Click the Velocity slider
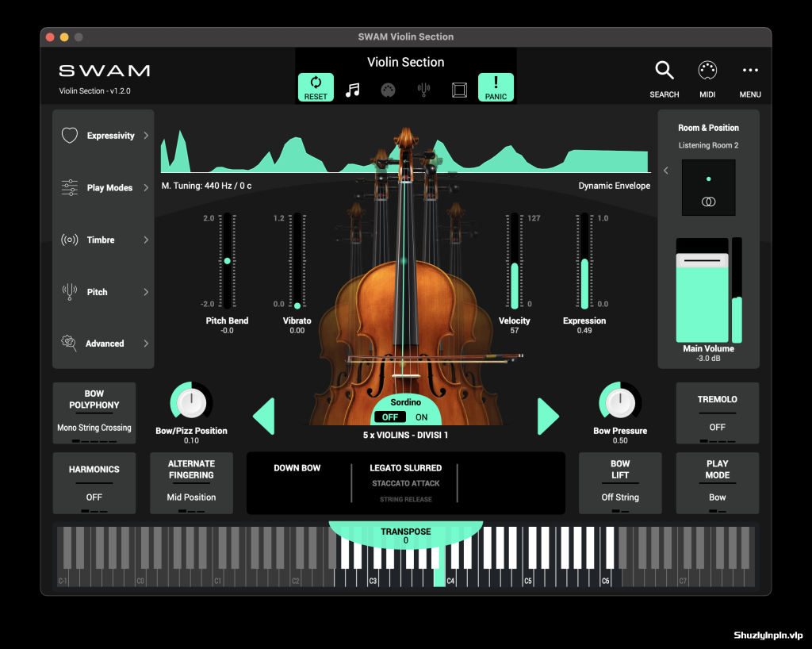This screenshot has height=649, width=812. pyautogui.click(x=514, y=260)
